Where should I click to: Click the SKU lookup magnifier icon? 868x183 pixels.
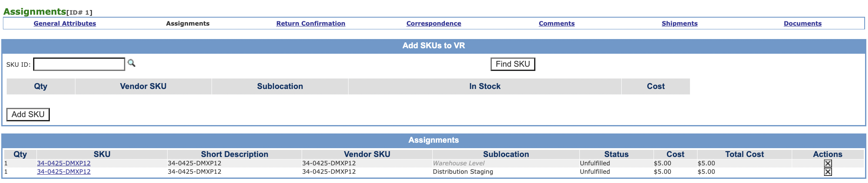tap(132, 63)
